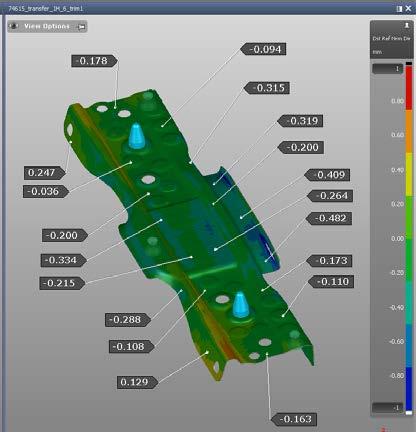Select the -0.036 deviation annotation
This screenshot has width=416, height=432.
[46, 192]
